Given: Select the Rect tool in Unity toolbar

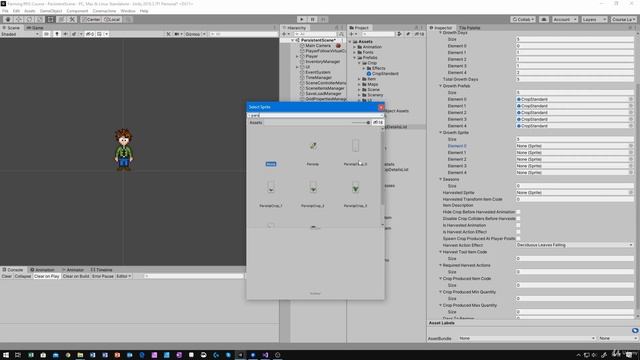Looking at the screenshot, I should (x=50, y=20).
